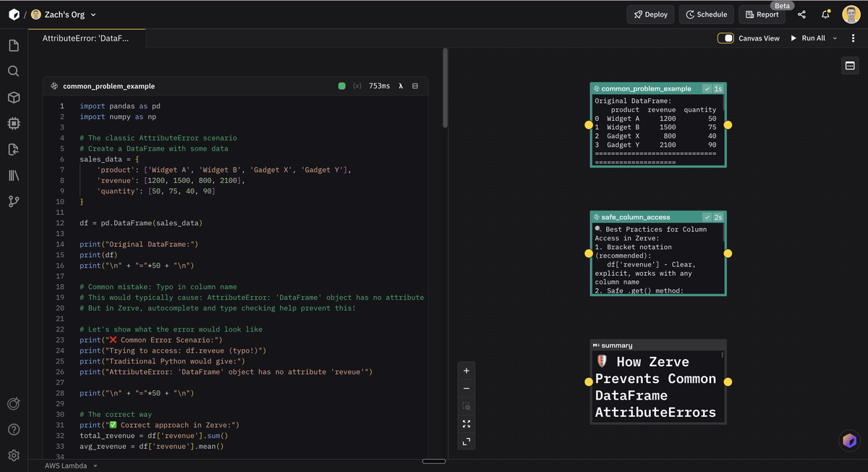The width and height of the screenshot is (868, 472).
Task: Click the green status indicator on code block
Action: coord(342,86)
